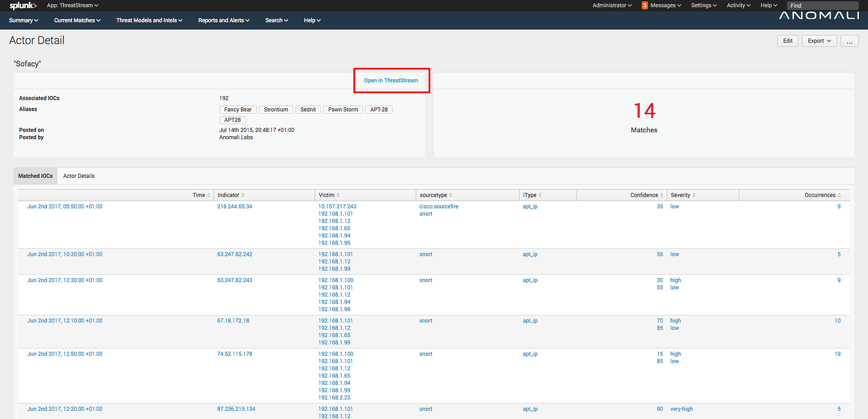Click time Jun 2nd 2017, 12:50:00
The image size is (868, 419).
65,354
